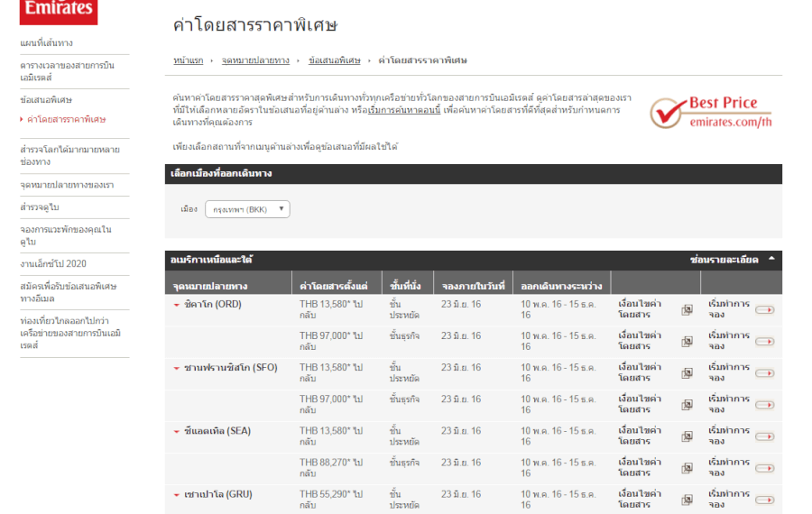Click the จุดหมายปลายทาง breadcrumb link
This screenshot has height=514, width=812.
point(255,60)
